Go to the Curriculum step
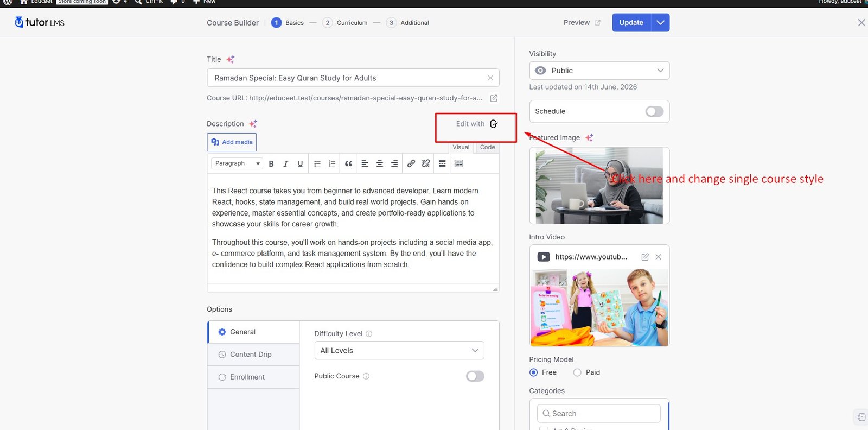868x430 pixels. (345, 23)
